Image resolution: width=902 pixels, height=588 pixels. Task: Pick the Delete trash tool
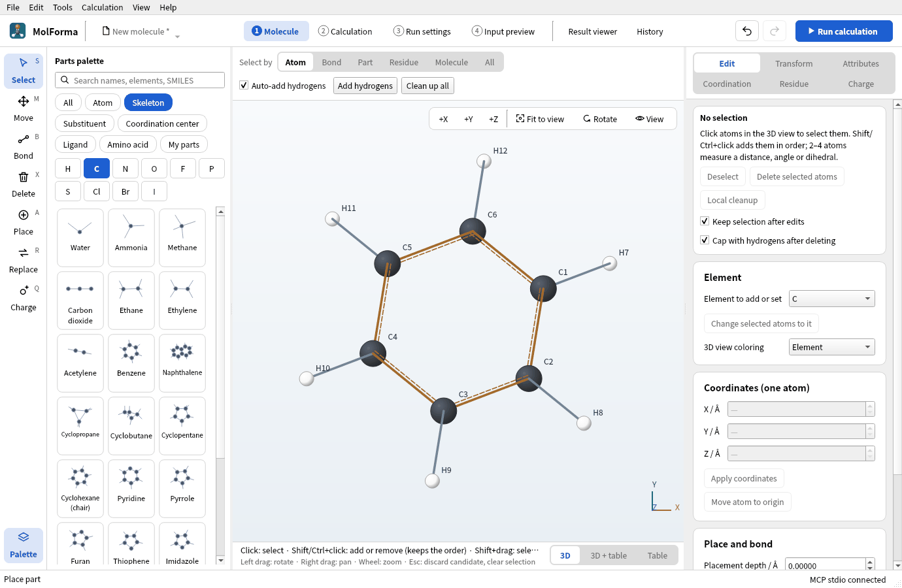click(x=24, y=184)
